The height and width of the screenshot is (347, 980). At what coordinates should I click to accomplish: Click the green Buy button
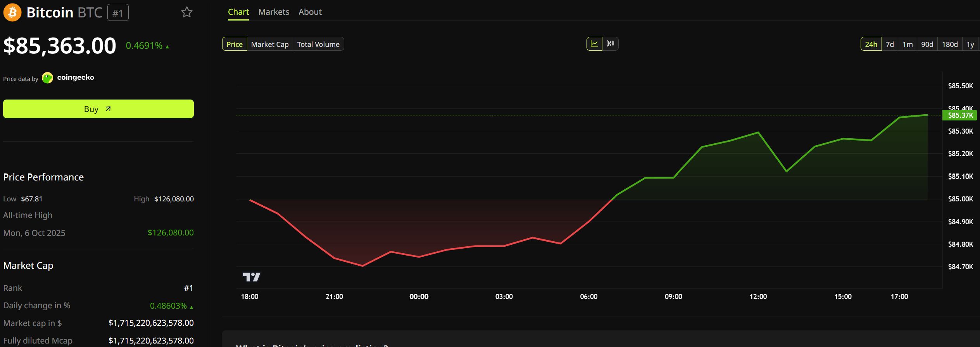[98, 109]
